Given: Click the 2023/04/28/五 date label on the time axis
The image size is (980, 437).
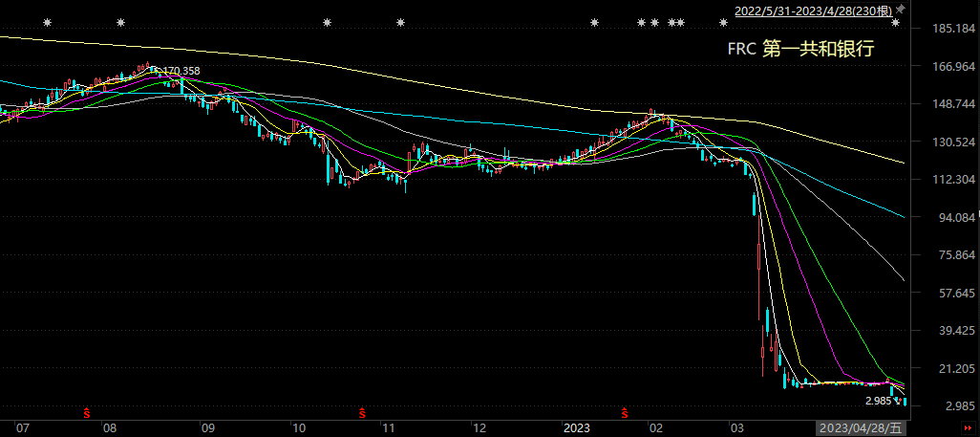Looking at the screenshot, I should pyautogui.click(x=862, y=428).
